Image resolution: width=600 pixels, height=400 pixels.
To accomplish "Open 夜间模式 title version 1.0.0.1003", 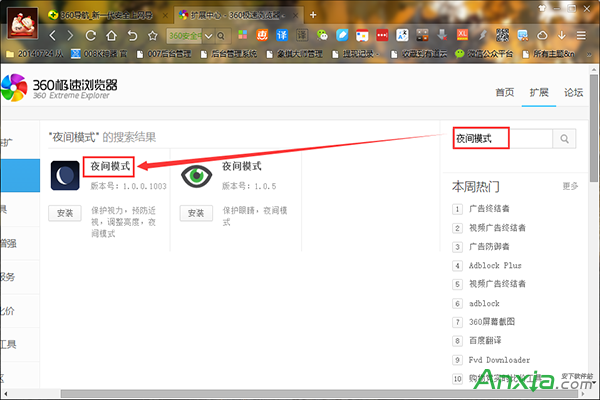I will pyautogui.click(x=110, y=167).
